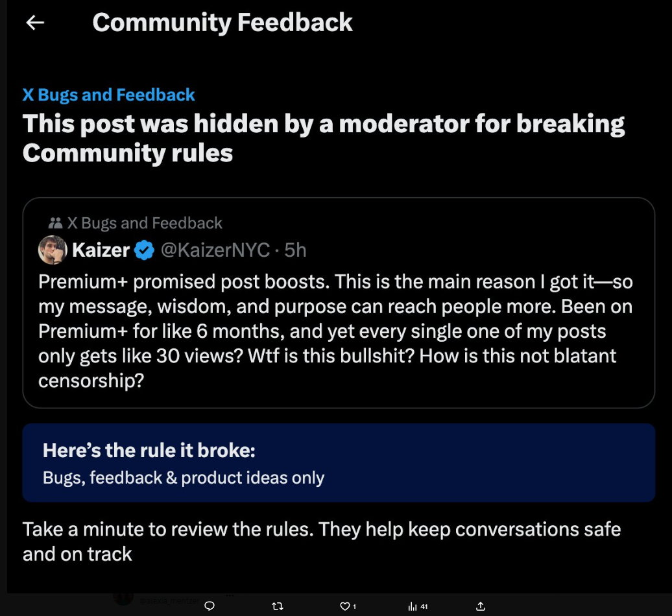
Task: Repost using the retweet arrows icon
Action: (278, 606)
